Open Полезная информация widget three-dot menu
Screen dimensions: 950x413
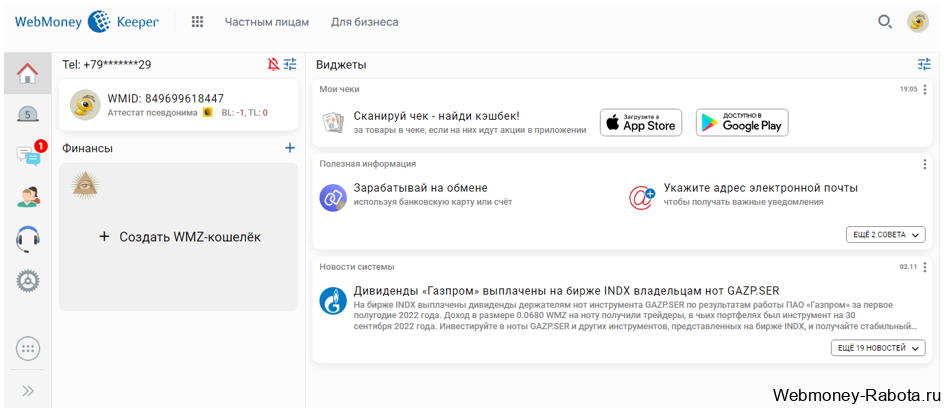[925, 164]
